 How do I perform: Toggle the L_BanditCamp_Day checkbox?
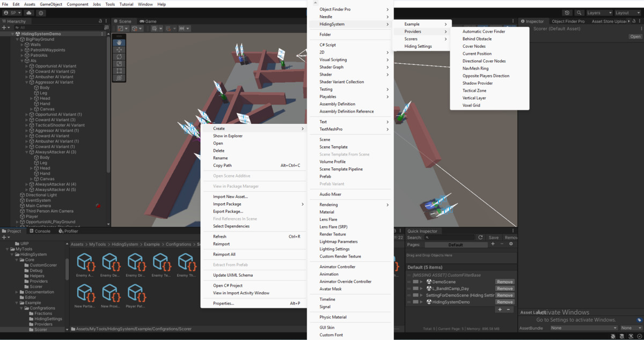coord(415,289)
